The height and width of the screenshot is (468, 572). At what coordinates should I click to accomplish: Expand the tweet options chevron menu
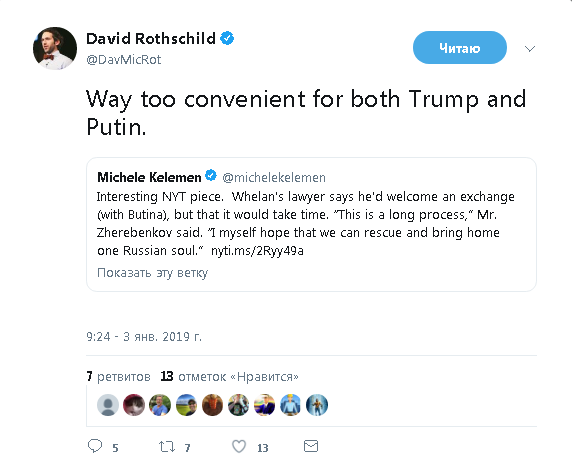point(530,49)
